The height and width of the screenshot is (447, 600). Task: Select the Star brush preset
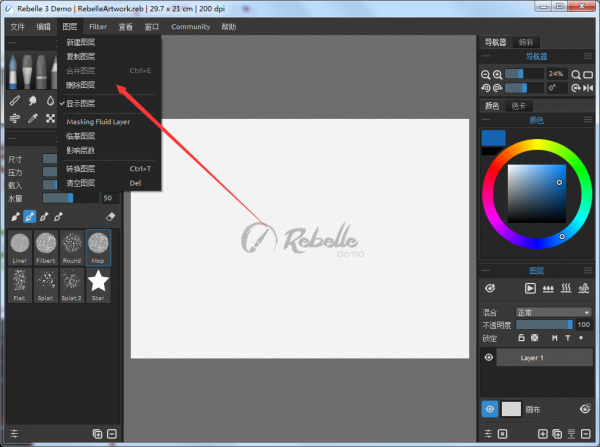tap(98, 284)
